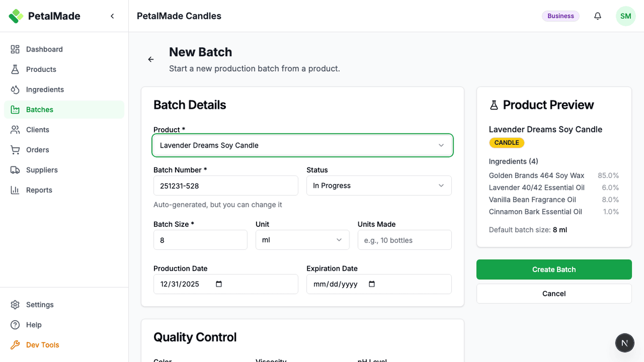The image size is (644, 362).
Task: Change the Status dropdown selection
Action: pyautogui.click(x=379, y=185)
